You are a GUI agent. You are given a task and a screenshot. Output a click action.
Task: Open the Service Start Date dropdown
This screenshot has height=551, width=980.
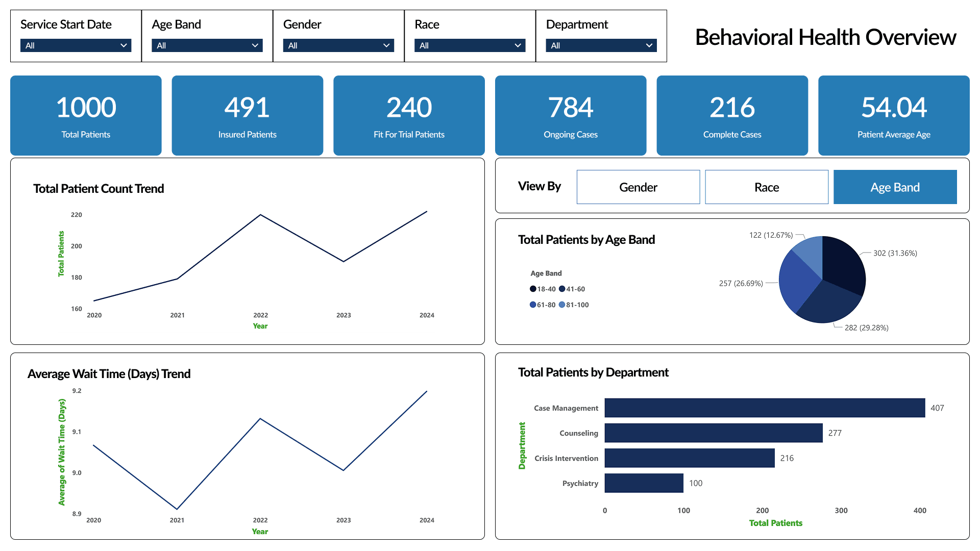76,45
